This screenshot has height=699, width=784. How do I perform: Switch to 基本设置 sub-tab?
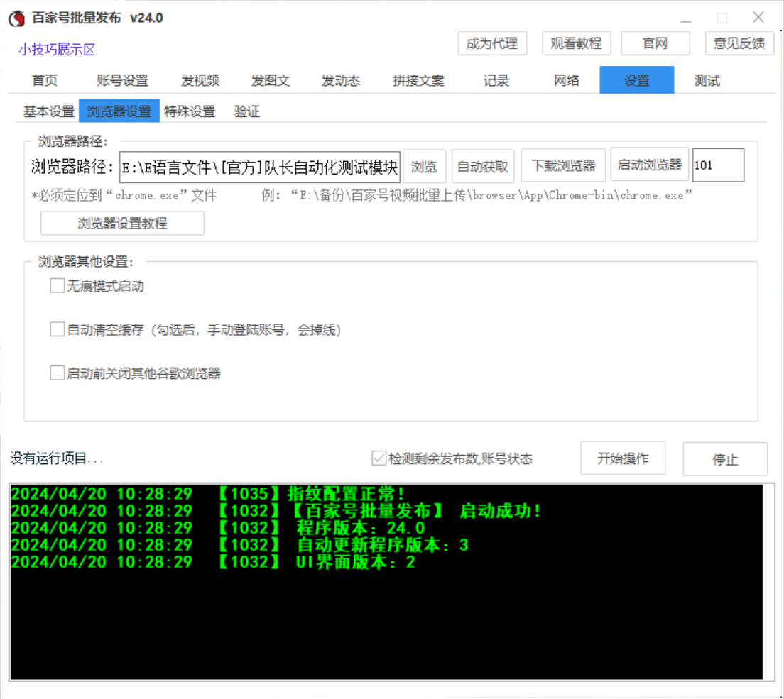click(48, 111)
